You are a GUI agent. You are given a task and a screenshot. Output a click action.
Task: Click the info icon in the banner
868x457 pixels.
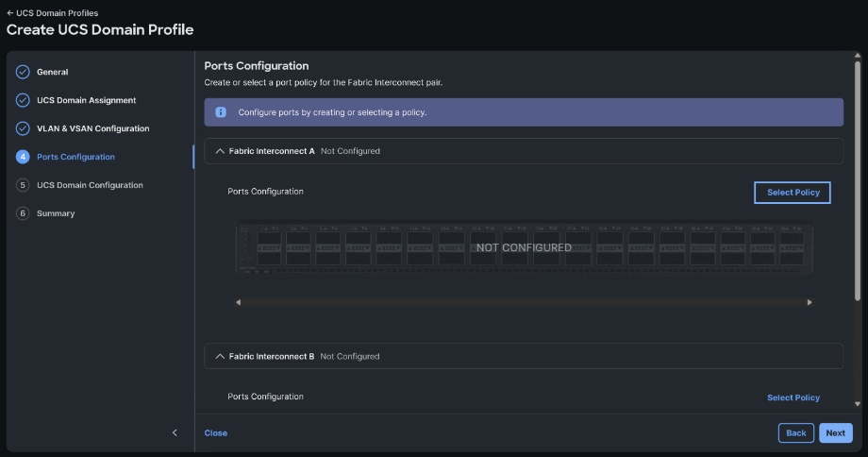tap(221, 112)
